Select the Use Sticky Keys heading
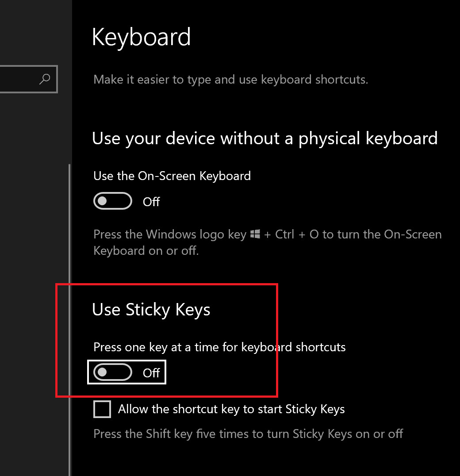The height and width of the screenshot is (476, 460). [151, 310]
